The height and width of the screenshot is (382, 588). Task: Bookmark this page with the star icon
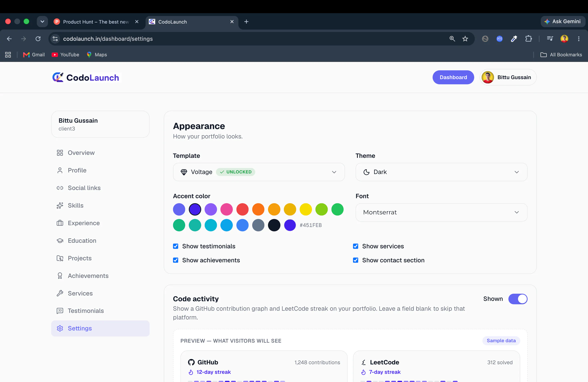coord(465,39)
